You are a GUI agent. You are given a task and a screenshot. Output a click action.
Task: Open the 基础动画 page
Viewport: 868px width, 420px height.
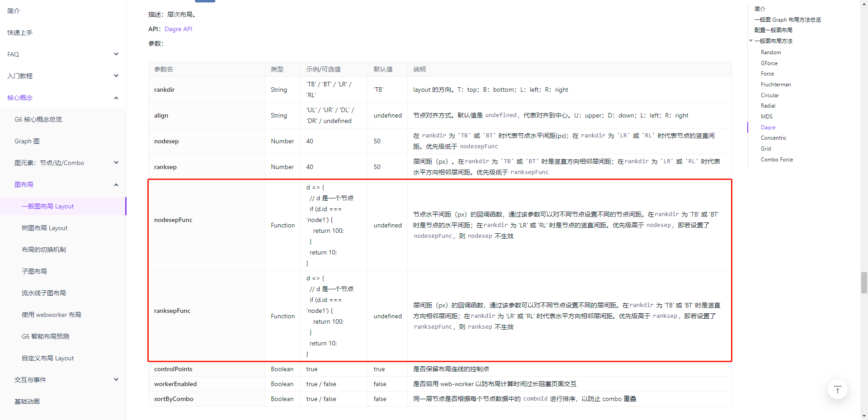pyautogui.click(x=27, y=401)
